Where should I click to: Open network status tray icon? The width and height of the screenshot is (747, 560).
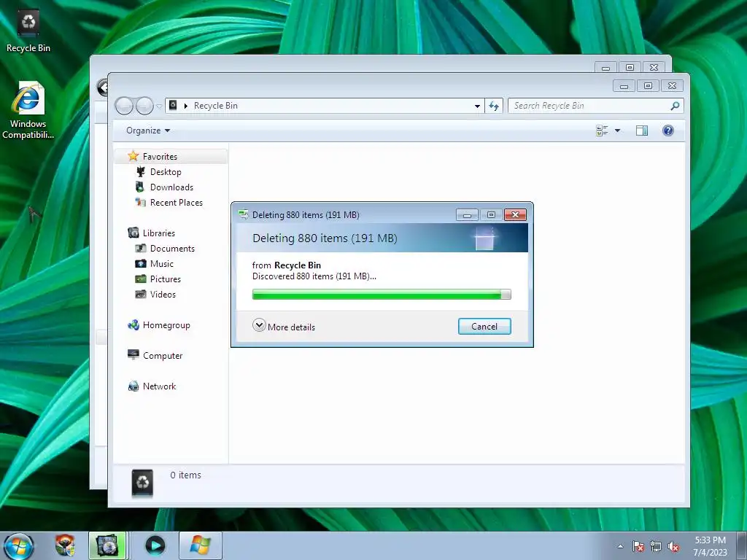[656, 546]
